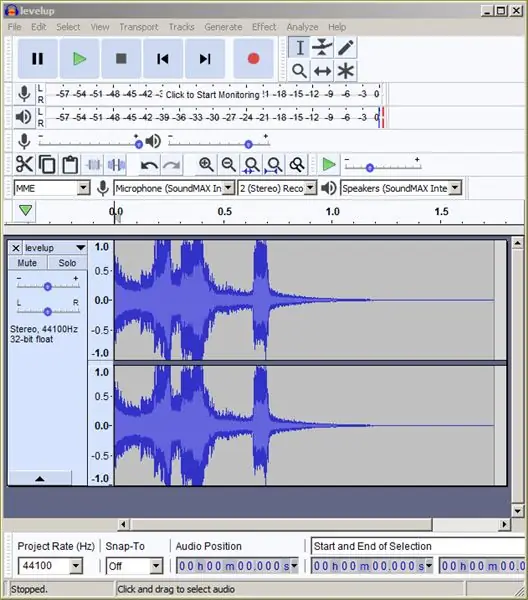Screen dimensions: 528x600
Task: Open the Effect menu
Action: (264, 27)
